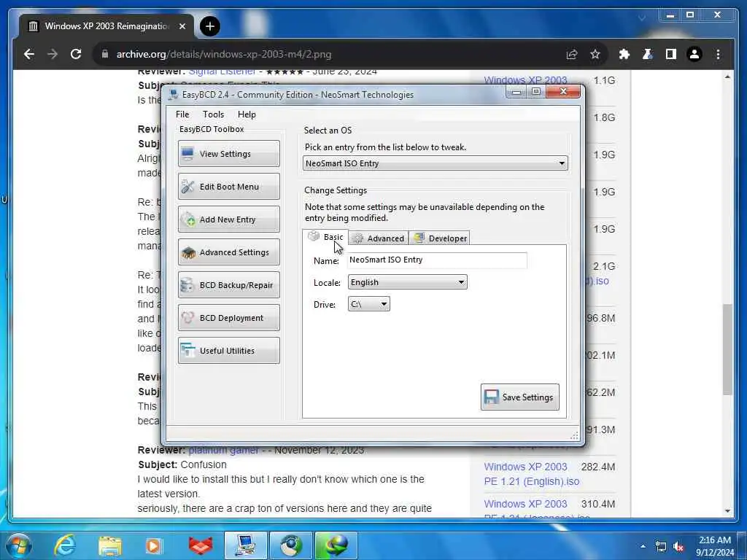Launch Internet Explorer from taskbar
Image resolution: width=747 pixels, height=560 pixels.
pos(65,545)
